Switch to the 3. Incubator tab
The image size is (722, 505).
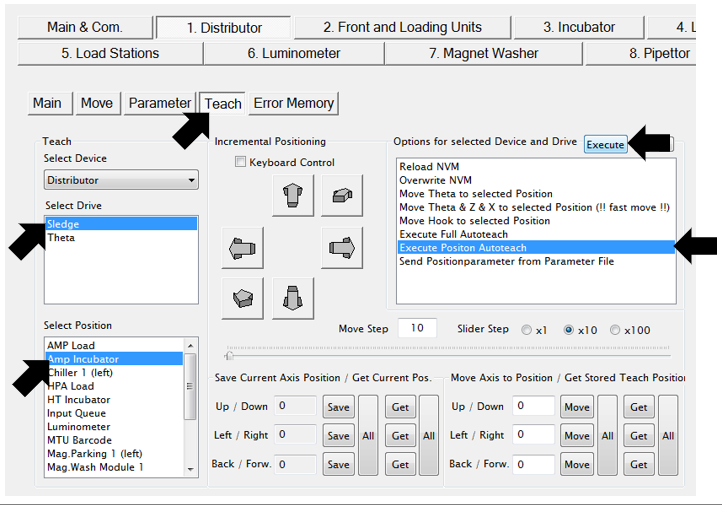tap(577, 27)
